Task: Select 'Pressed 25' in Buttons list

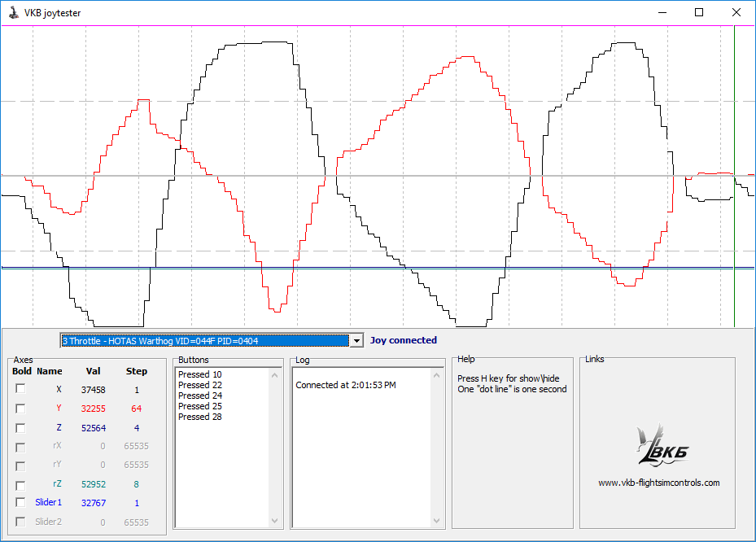Action: [199, 406]
